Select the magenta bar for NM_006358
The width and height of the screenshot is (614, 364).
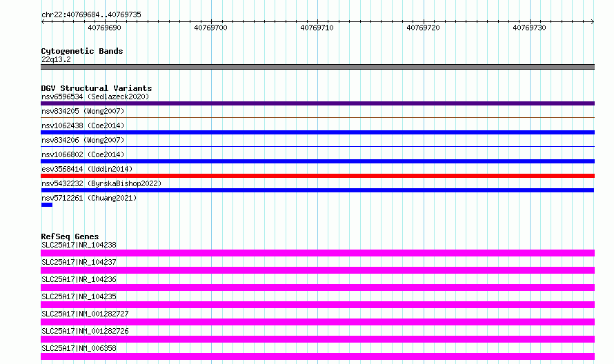(317, 356)
